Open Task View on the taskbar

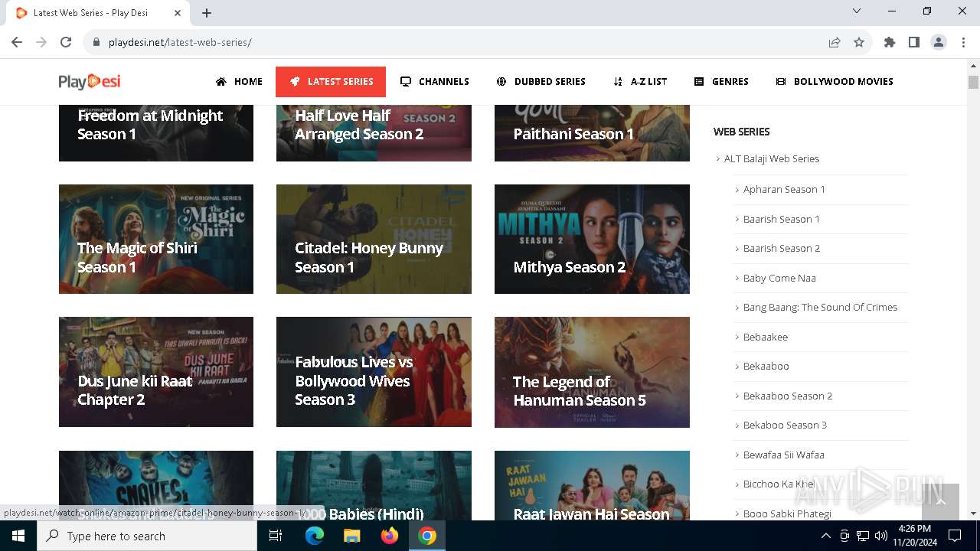(276, 536)
